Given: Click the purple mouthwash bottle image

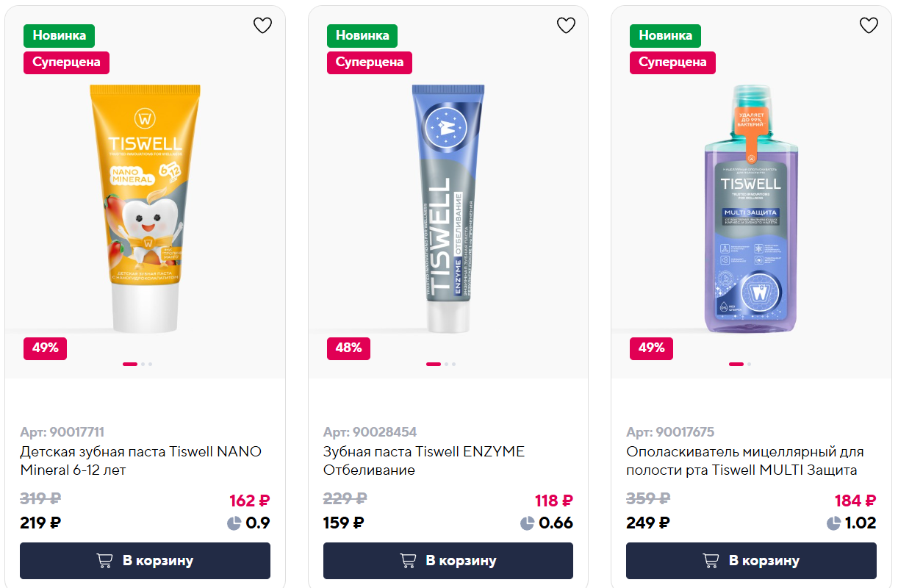Looking at the screenshot, I should coord(751,209).
